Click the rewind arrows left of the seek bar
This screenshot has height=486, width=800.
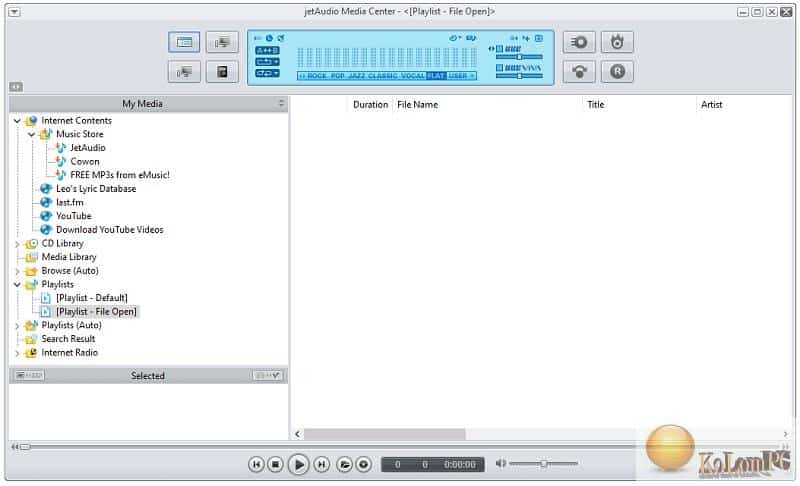[x=15, y=447]
